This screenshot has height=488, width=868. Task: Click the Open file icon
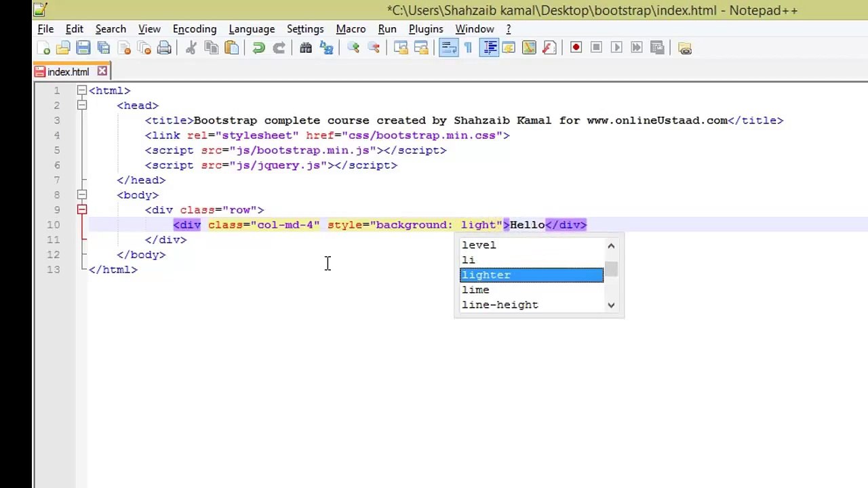click(x=63, y=48)
